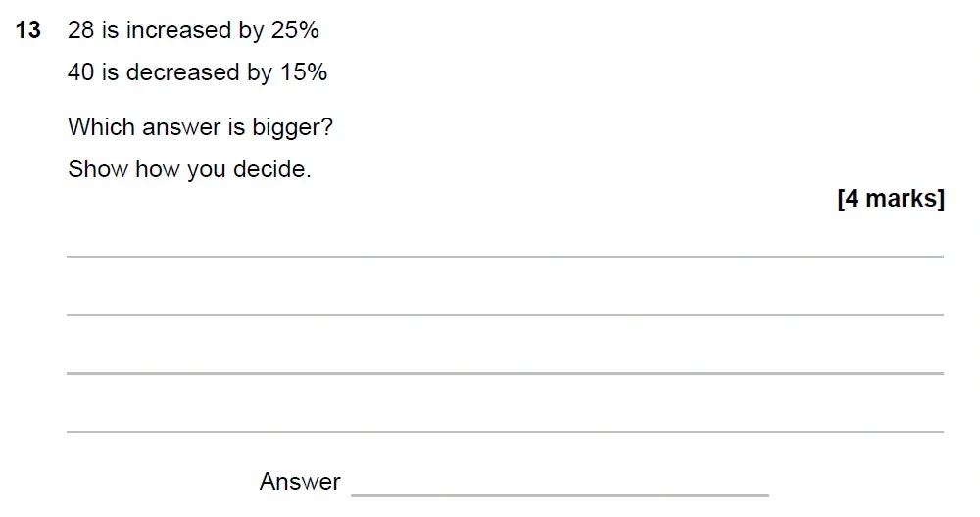Click the line "40 is decreased by 15%"
The image size is (980, 517).
point(197,72)
